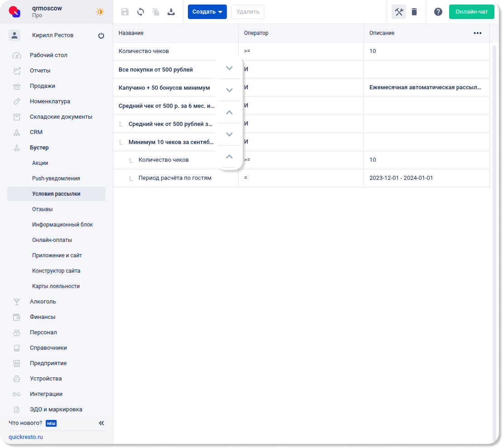Click the refresh arrows icon

tap(140, 12)
